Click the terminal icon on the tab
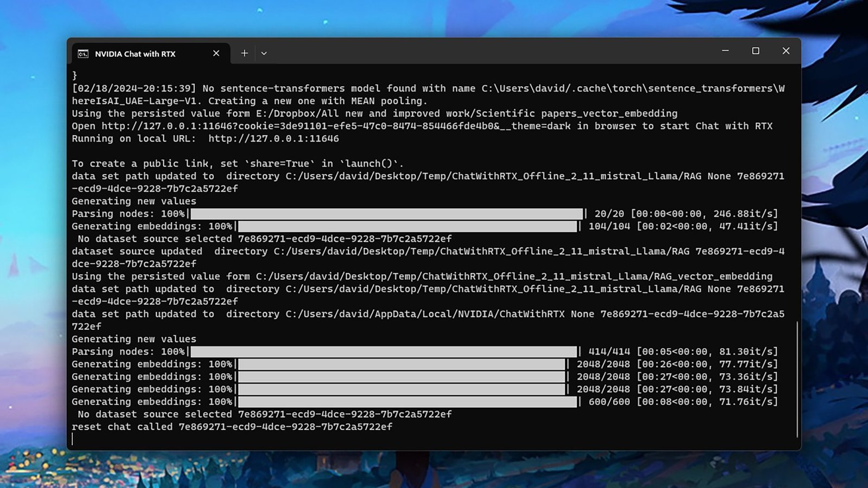 83,54
